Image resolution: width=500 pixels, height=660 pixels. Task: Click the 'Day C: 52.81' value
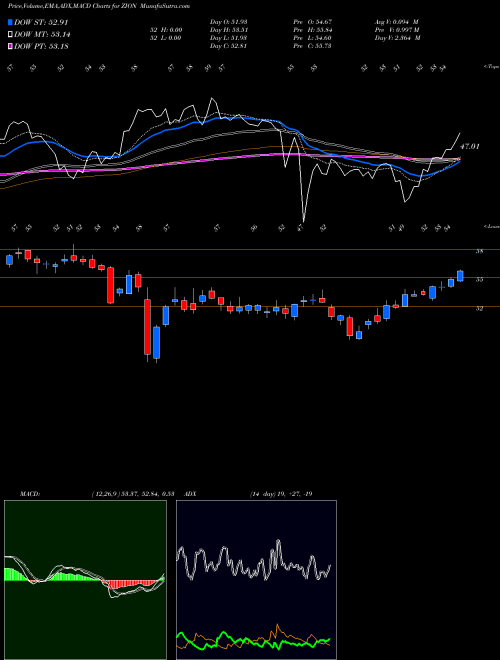[228, 46]
